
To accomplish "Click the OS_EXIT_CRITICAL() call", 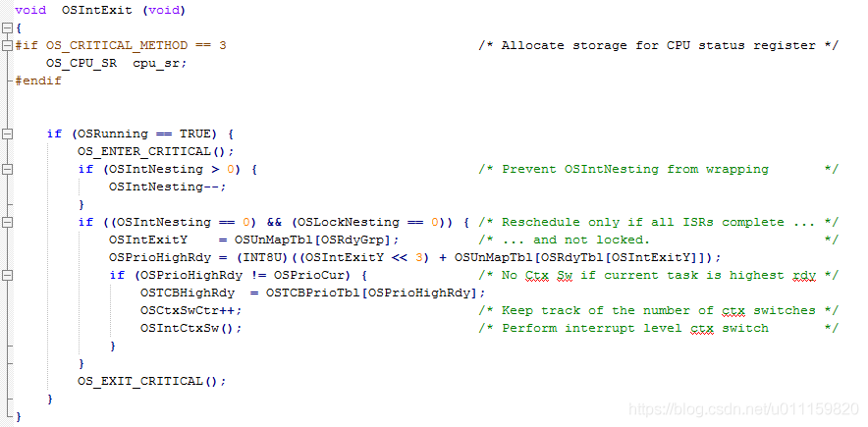I will coord(152,381).
